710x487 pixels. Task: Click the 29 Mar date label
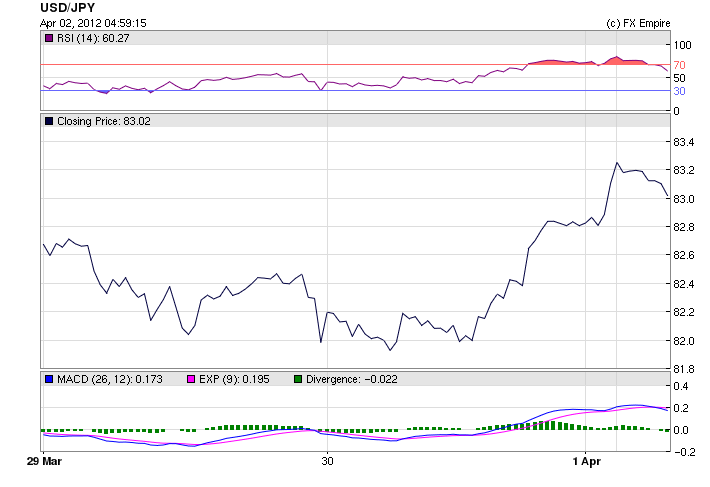click(x=44, y=461)
